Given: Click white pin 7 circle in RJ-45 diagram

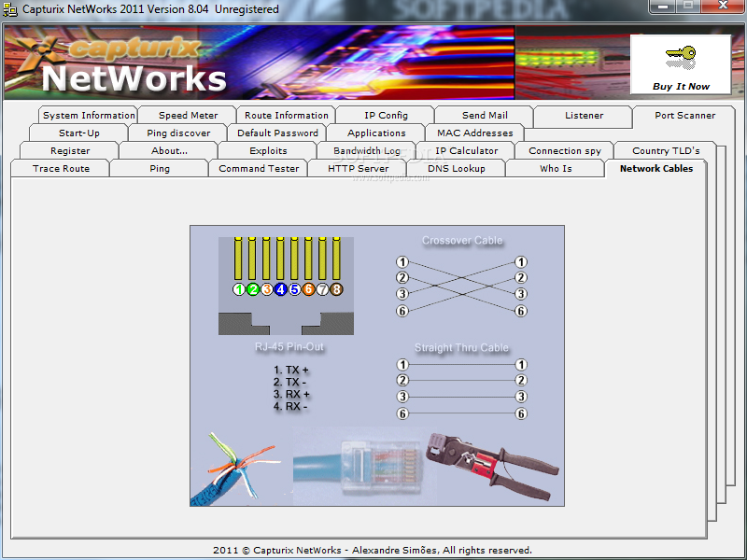Looking at the screenshot, I should pyautogui.click(x=322, y=289).
